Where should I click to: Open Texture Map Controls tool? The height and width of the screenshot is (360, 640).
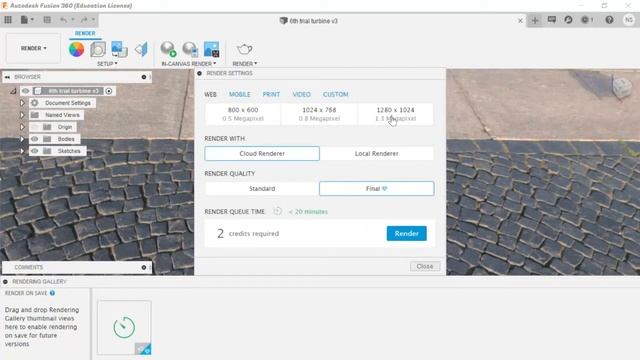coord(141,49)
